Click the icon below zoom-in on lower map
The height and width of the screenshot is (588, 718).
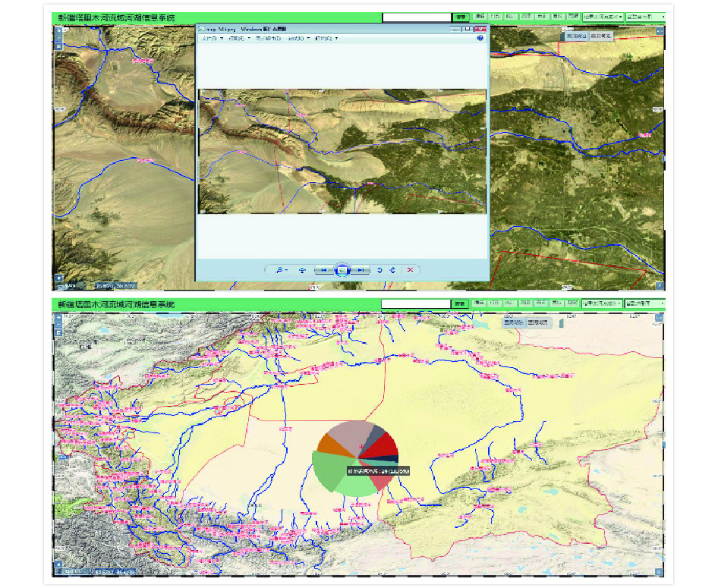click(x=58, y=325)
